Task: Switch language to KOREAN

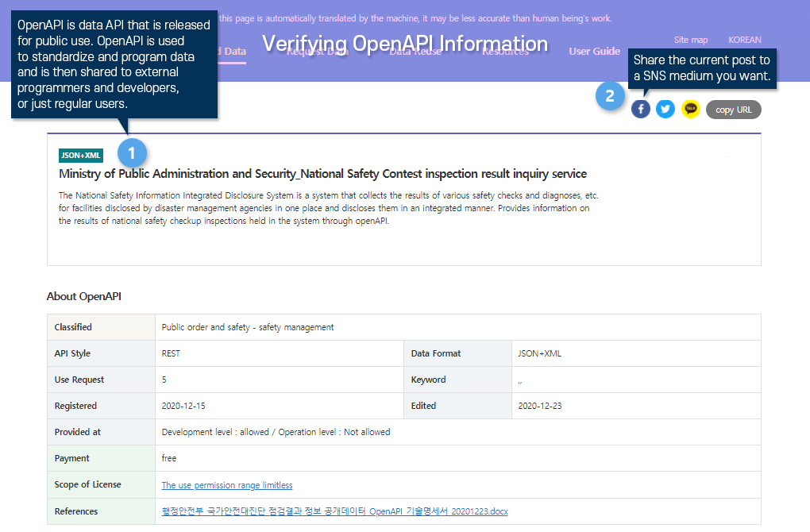Action: click(744, 40)
